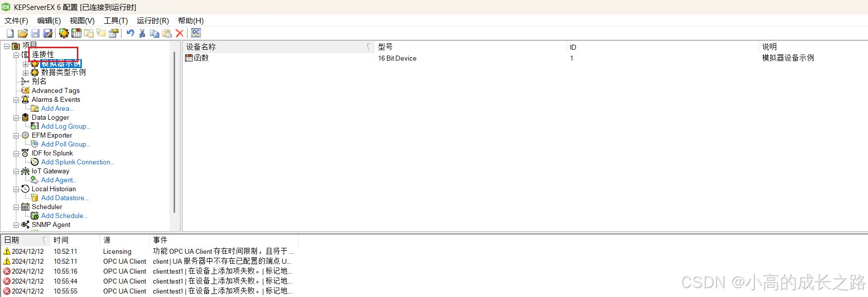The image size is (868, 297).
Task: Click the red Delete X icon
Action: coord(180,33)
